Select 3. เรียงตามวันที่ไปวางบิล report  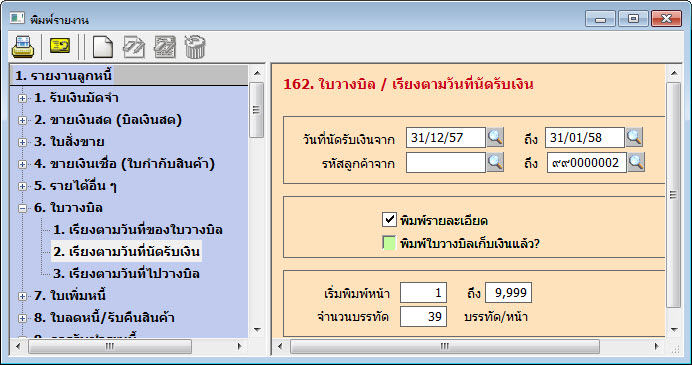point(126,274)
